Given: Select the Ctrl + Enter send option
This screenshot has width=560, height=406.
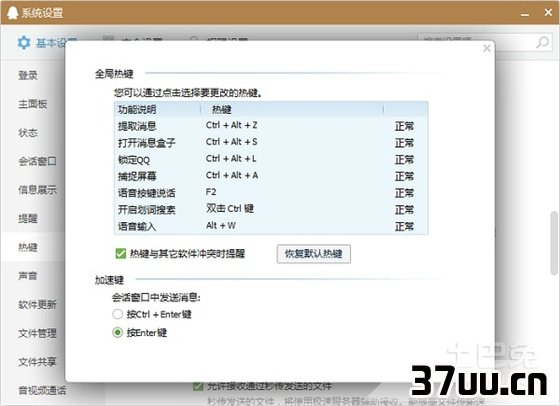Looking at the screenshot, I should coord(118,314).
